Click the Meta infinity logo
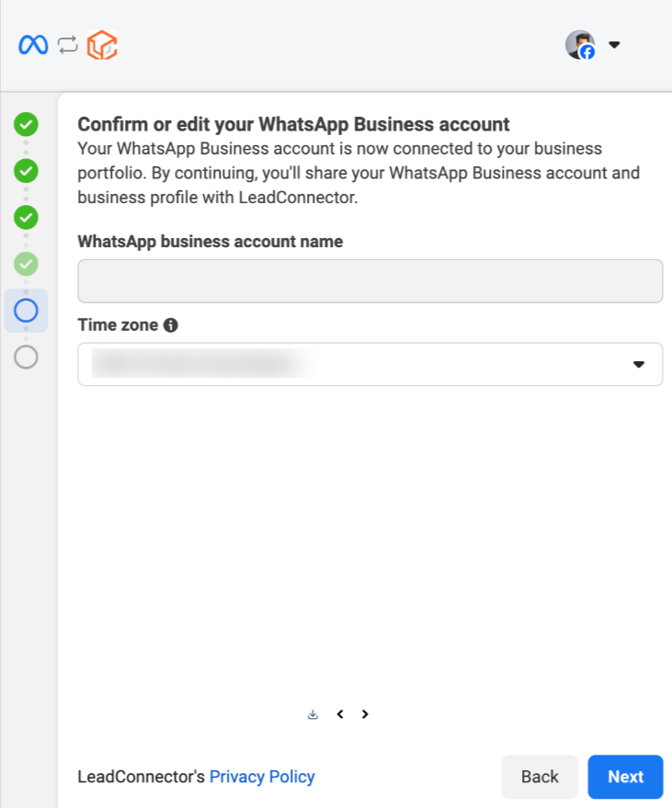This screenshot has width=672, height=808. click(33, 45)
